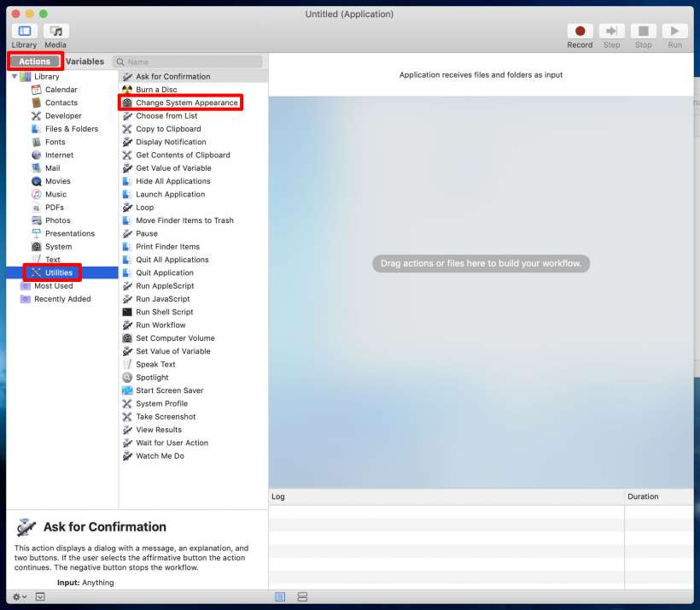Click the Burn a Disc action icon
The image size is (700, 610).
127,90
